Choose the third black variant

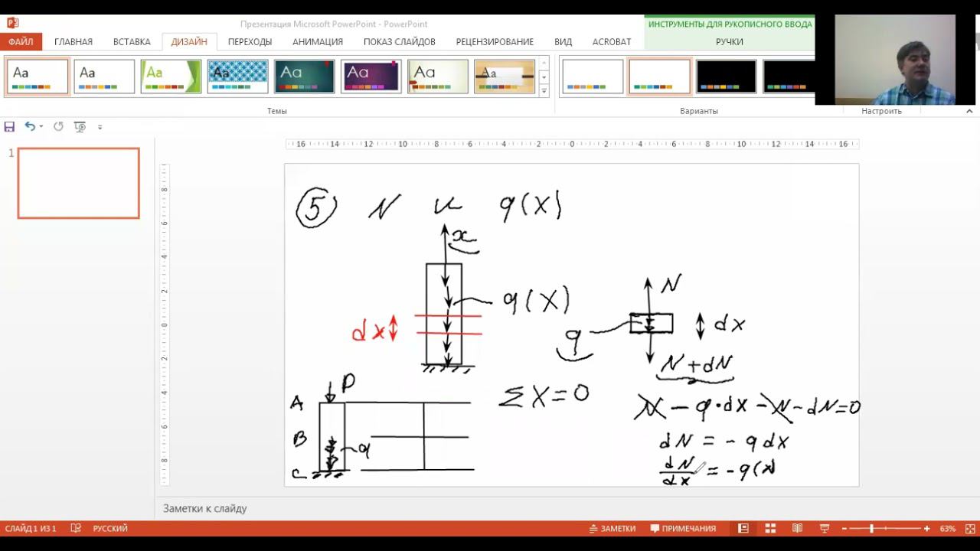click(x=726, y=77)
